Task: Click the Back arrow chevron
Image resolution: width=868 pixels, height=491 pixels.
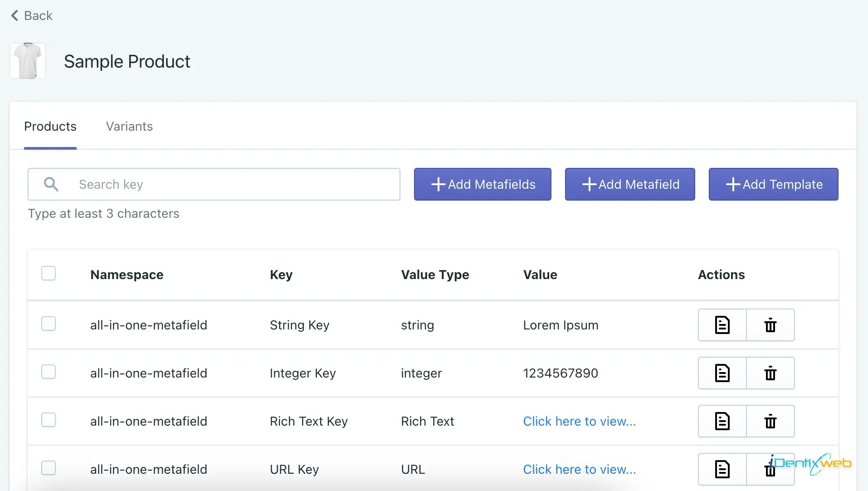Action: pos(15,15)
